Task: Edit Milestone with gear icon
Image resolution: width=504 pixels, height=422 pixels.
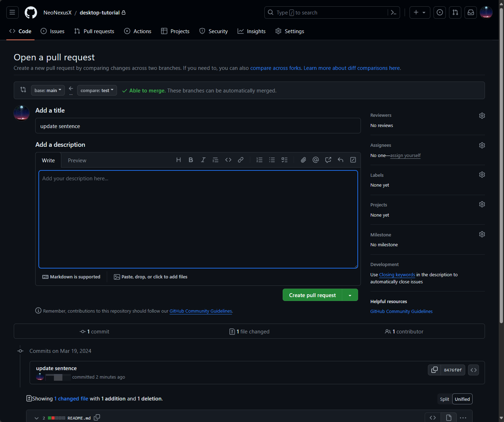Action: tap(482, 234)
